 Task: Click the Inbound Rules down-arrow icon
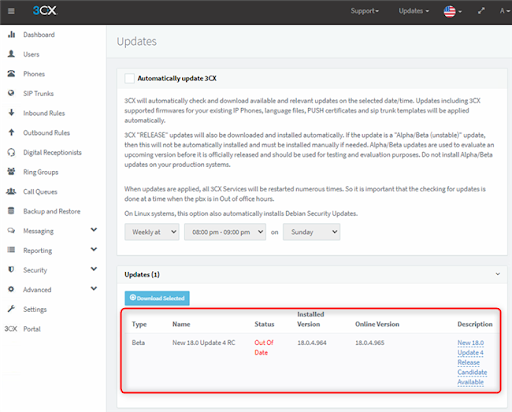point(11,113)
